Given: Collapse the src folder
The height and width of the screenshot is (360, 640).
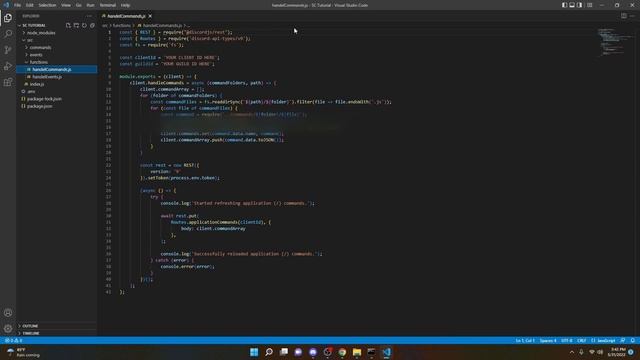Looking at the screenshot, I should tap(30, 40).
